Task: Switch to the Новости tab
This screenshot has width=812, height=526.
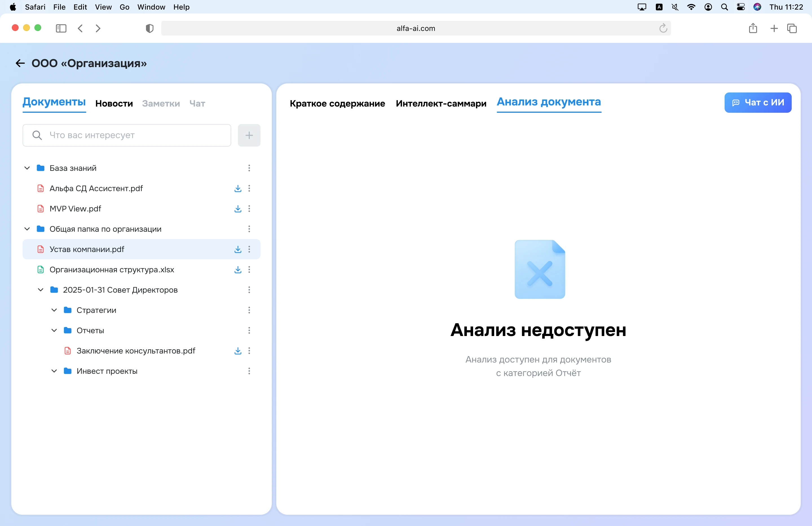Action: tap(114, 103)
